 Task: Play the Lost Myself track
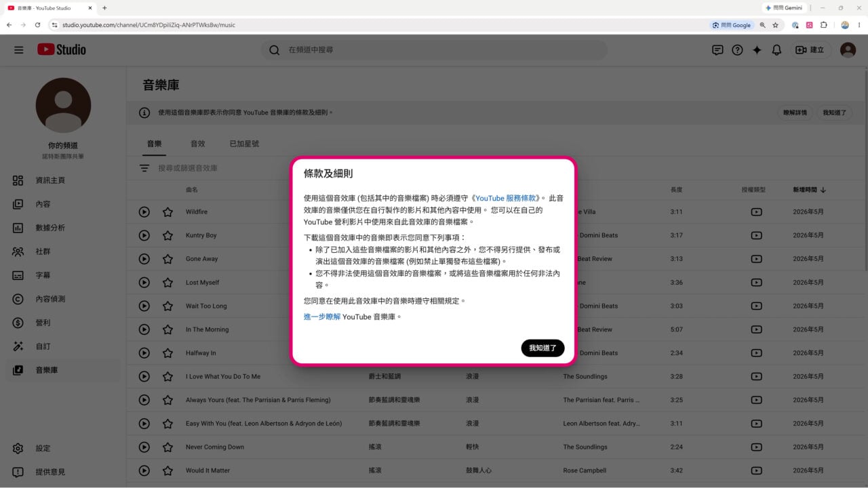(x=144, y=283)
